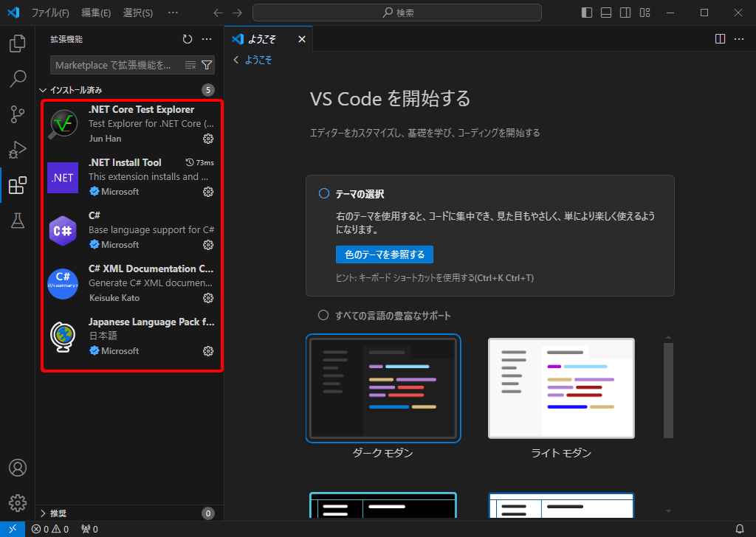
Task: Toggle primary side bar layout icon
Action: [587, 13]
